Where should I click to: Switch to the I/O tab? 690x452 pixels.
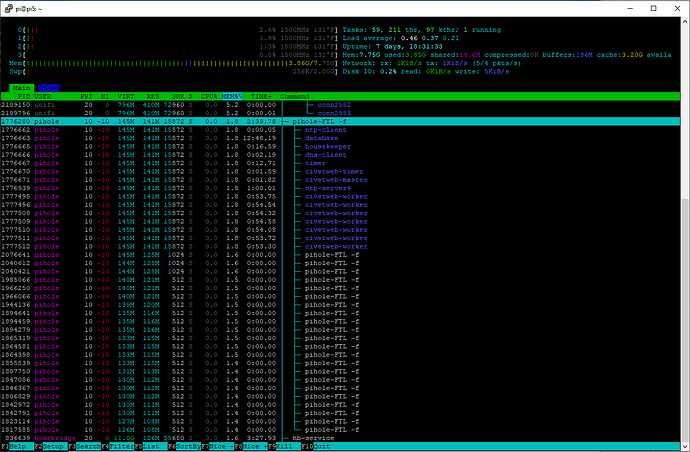tap(48, 87)
